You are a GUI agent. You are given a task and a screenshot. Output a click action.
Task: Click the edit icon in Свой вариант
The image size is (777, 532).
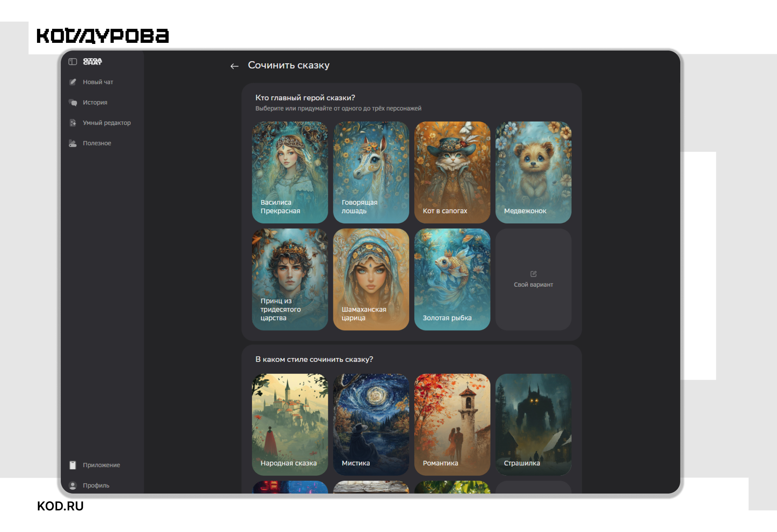click(x=533, y=274)
